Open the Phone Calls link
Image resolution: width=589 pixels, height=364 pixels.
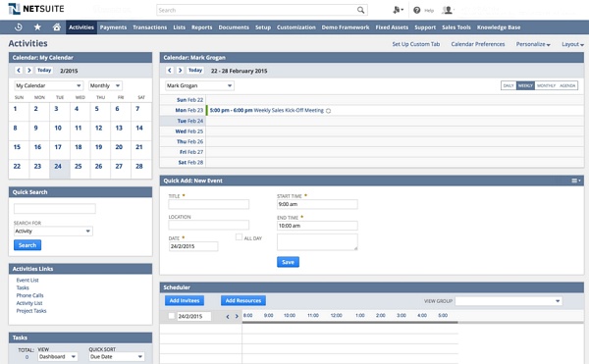click(29, 295)
